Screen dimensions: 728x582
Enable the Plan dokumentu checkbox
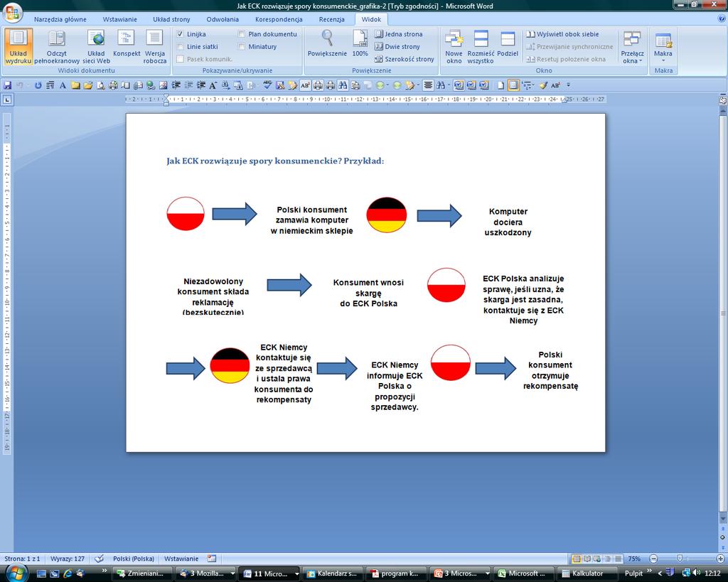[242, 34]
